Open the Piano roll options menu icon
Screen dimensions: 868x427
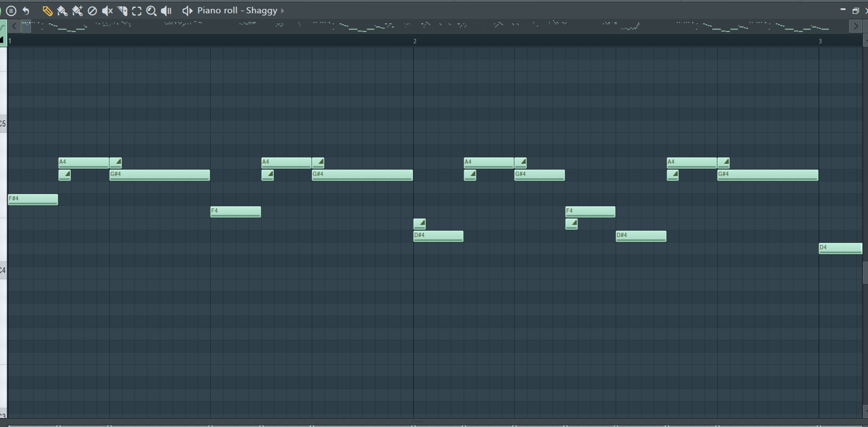(x=11, y=10)
